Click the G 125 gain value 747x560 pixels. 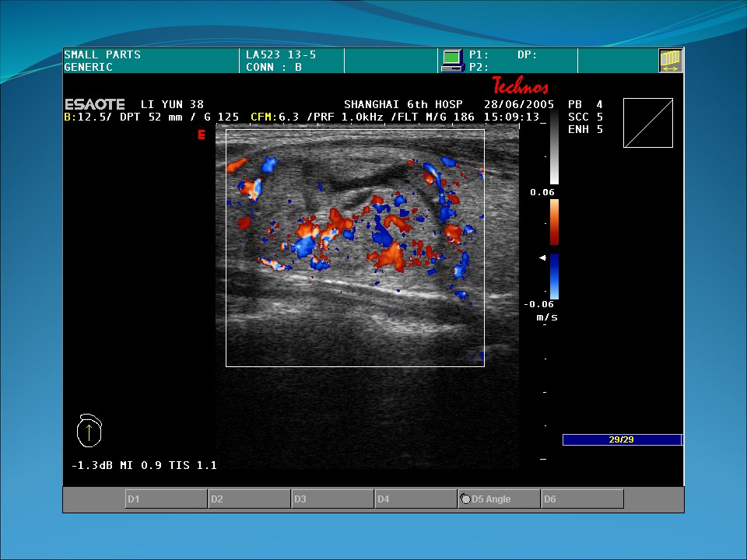coord(221,117)
